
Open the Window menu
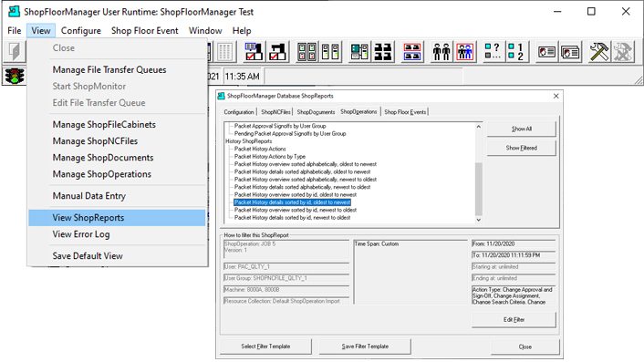[x=205, y=31]
